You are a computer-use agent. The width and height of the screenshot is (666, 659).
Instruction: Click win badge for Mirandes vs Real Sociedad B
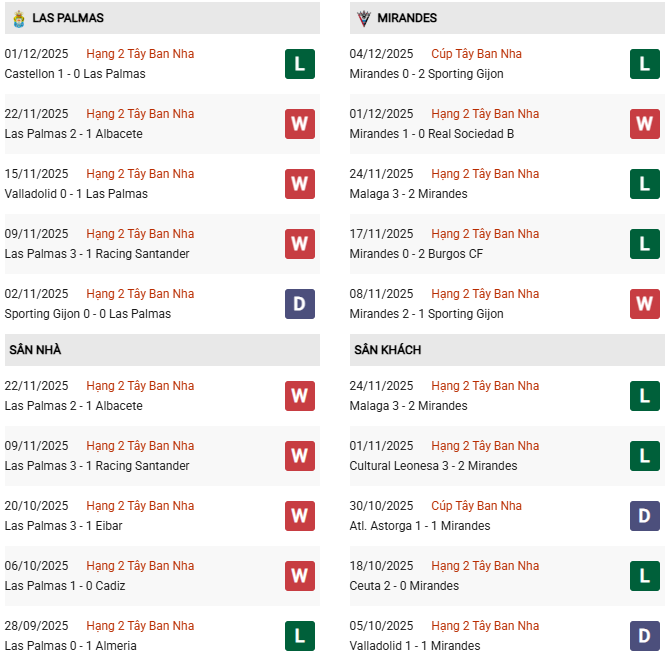click(645, 124)
